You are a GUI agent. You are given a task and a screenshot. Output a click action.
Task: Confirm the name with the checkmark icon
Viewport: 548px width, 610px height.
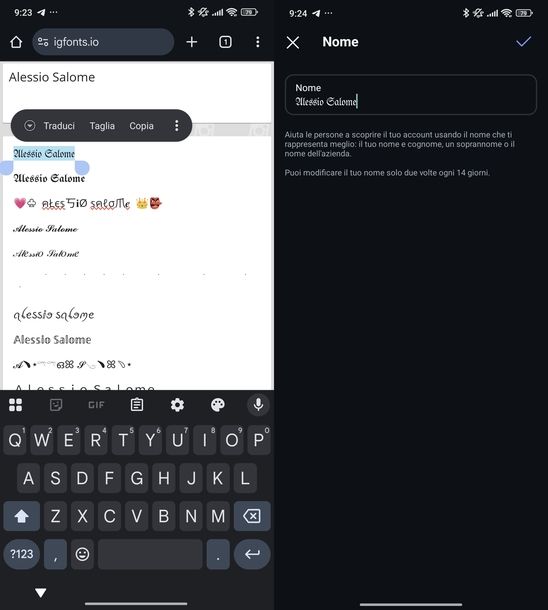[523, 41]
